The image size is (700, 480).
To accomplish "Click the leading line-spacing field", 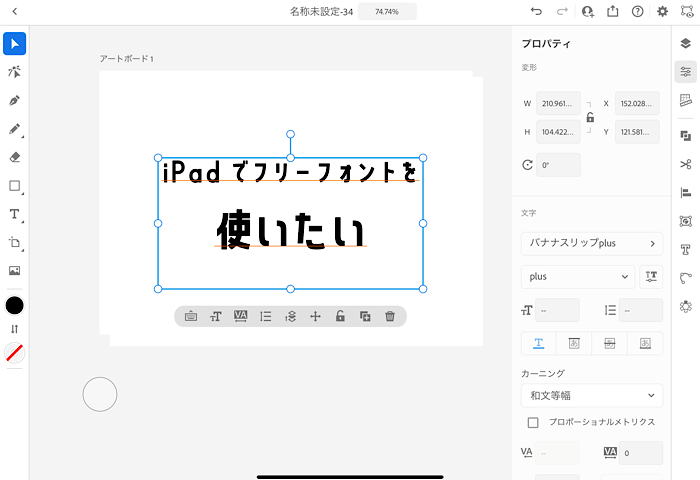I will click(641, 310).
